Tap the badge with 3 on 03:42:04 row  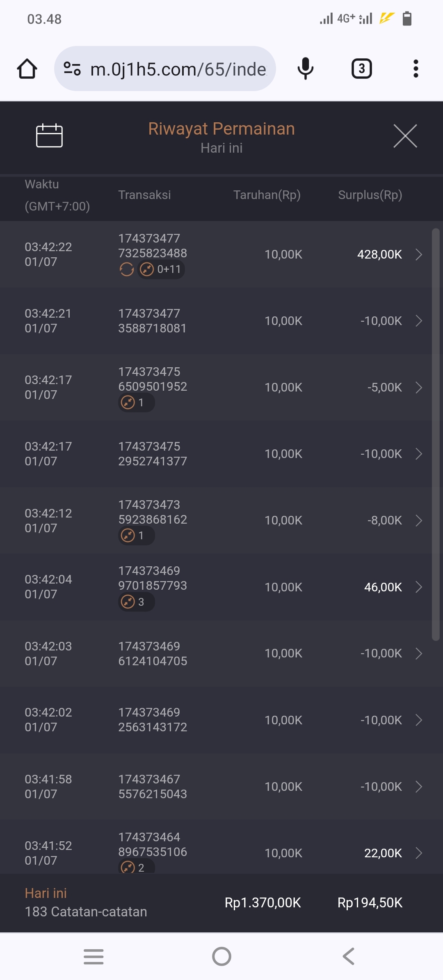(x=136, y=602)
